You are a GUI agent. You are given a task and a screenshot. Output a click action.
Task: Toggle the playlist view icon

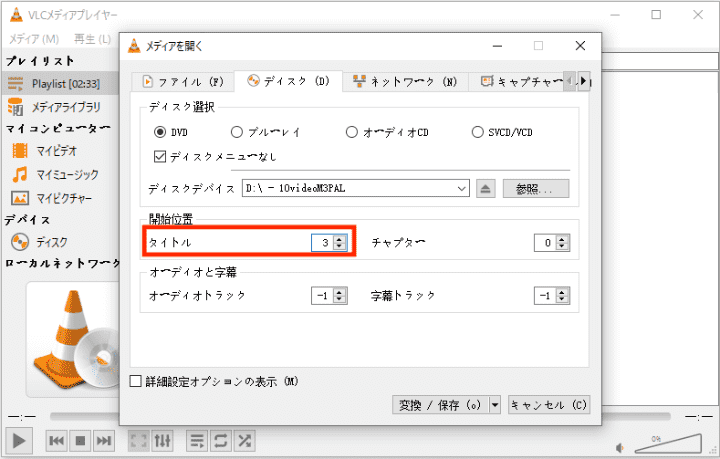(197, 441)
